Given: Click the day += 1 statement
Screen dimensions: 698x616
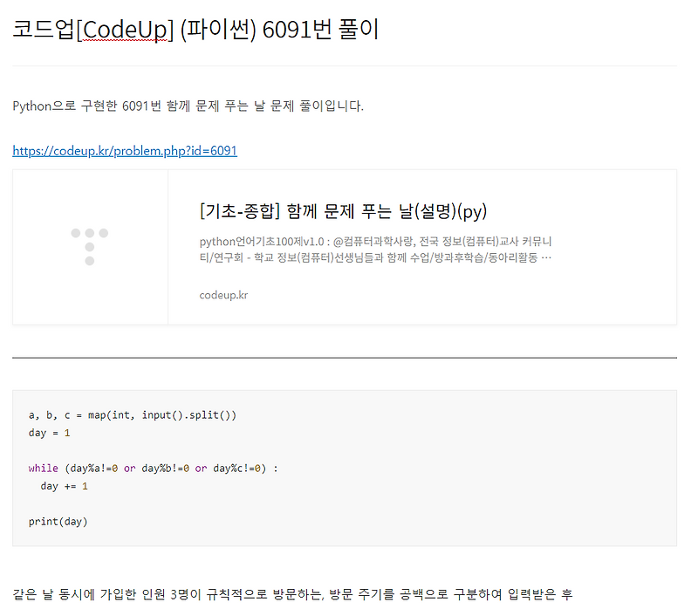Looking at the screenshot, I should coord(59,485).
